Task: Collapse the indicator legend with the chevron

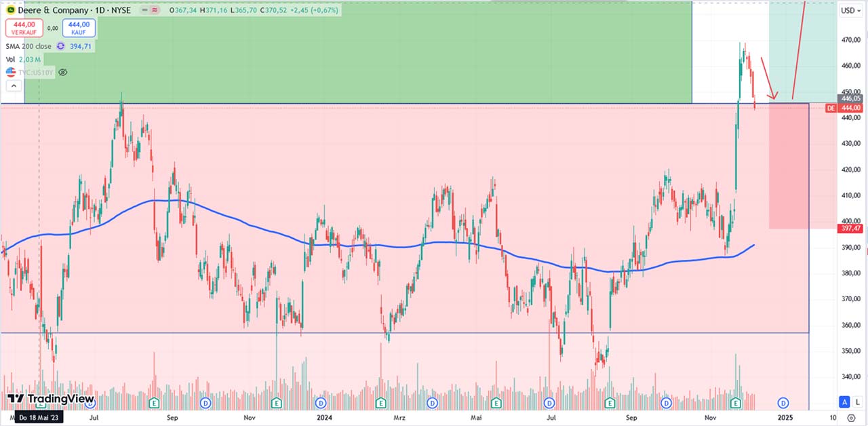Action: pyautogui.click(x=12, y=86)
